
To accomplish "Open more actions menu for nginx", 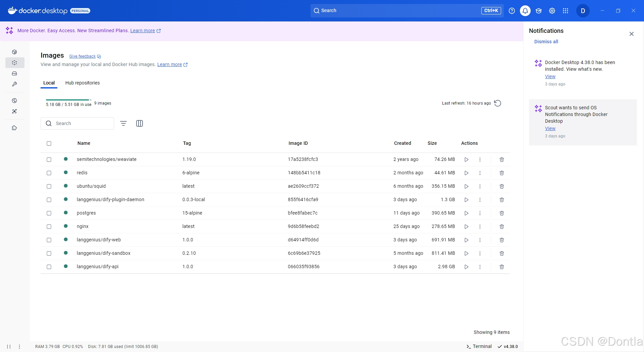I will tap(480, 227).
